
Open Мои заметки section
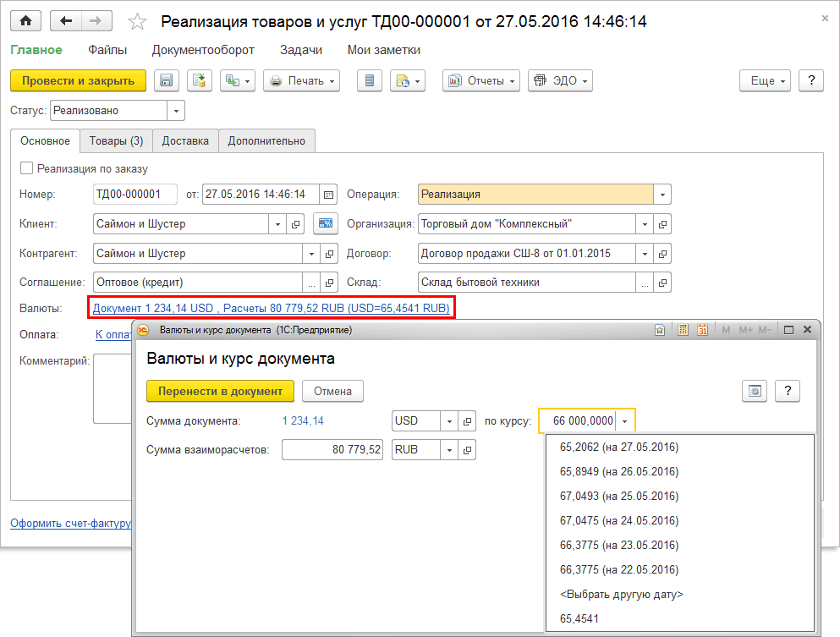click(383, 50)
